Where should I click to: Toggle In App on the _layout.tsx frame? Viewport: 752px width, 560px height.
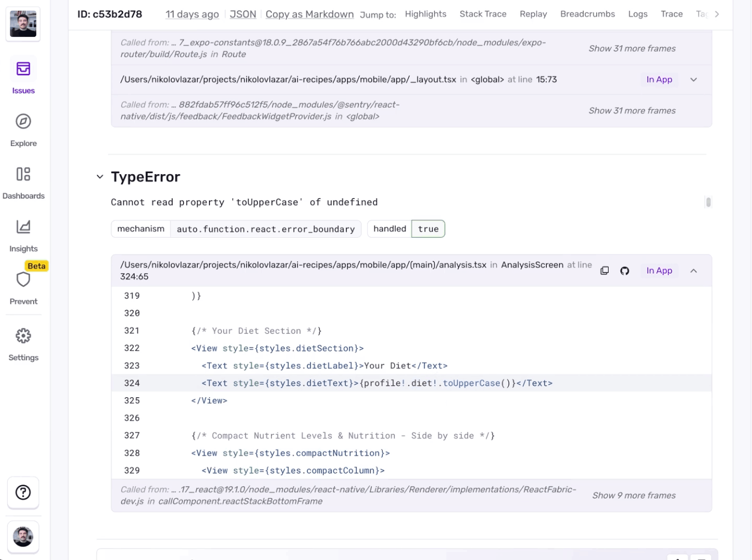pos(659,79)
